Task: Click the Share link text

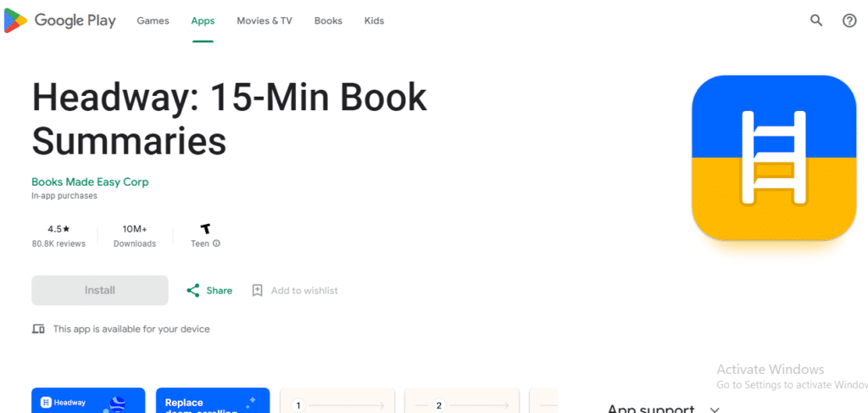Action: (x=220, y=291)
